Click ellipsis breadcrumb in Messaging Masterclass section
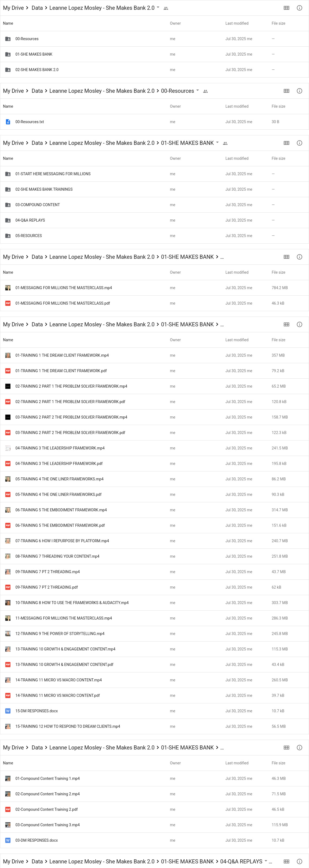The width and height of the screenshot is (309, 868). tap(222, 257)
